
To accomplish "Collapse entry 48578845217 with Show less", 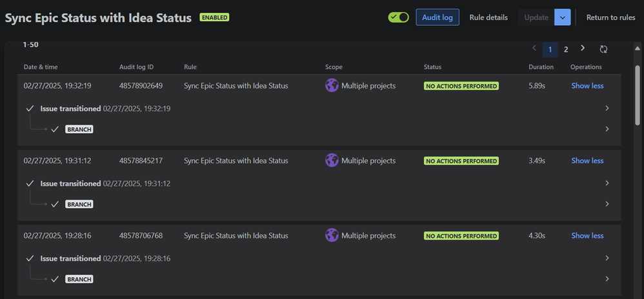I will (587, 161).
